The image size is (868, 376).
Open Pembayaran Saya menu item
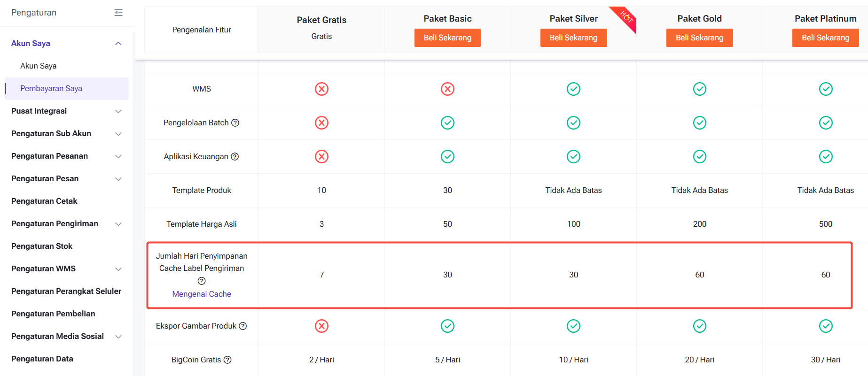[51, 88]
